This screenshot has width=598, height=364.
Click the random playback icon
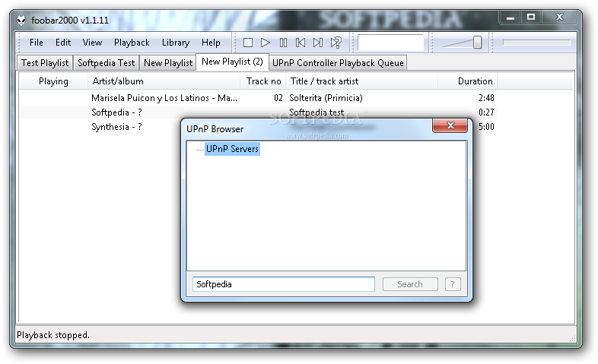(x=336, y=43)
